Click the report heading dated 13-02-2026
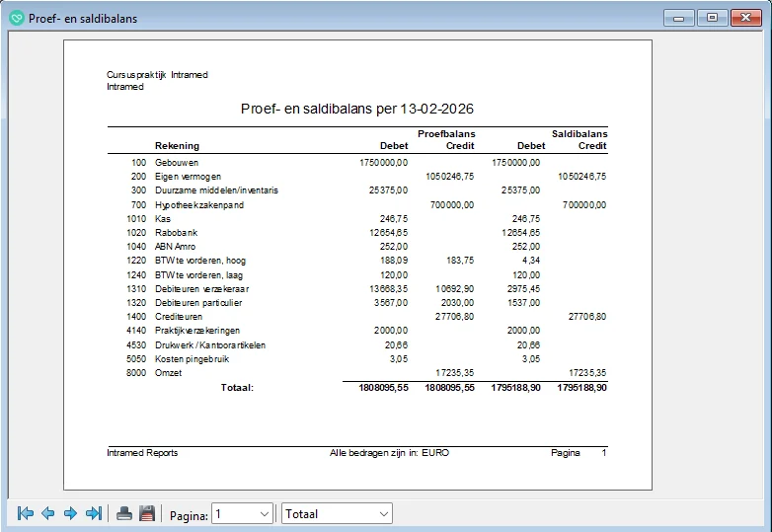The height and width of the screenshot is (532, 772). pos(357,108)
